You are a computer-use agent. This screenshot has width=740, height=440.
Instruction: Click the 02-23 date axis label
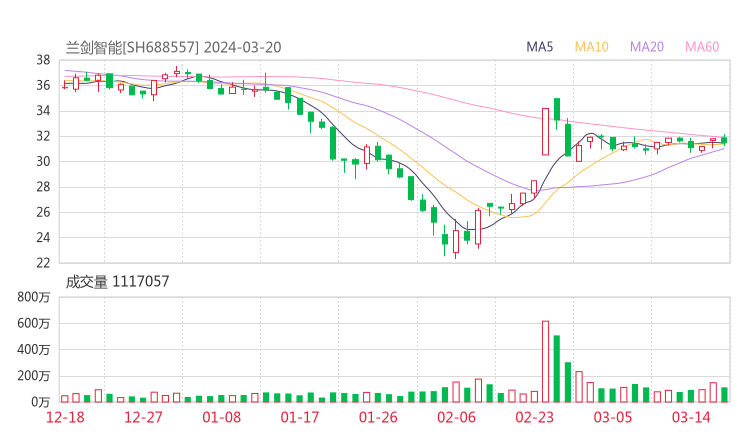point(535,417)
